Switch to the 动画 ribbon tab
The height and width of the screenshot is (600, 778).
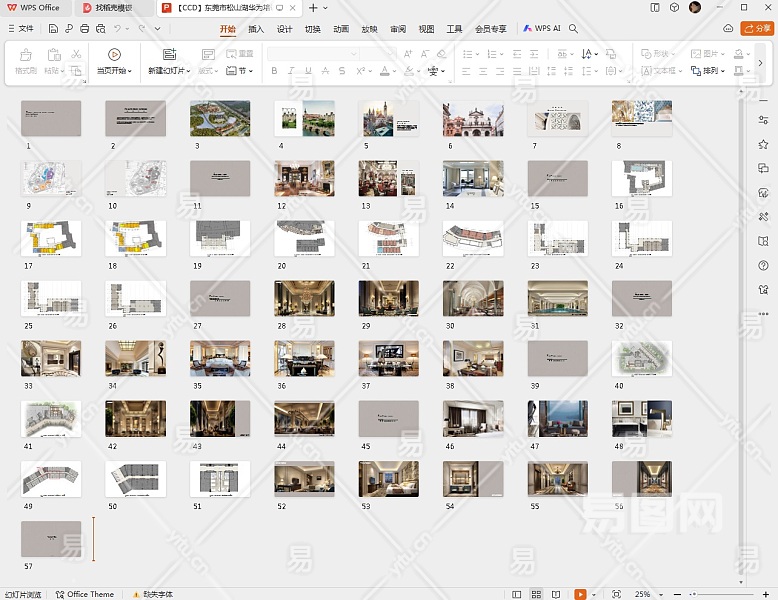click(341, 29)
